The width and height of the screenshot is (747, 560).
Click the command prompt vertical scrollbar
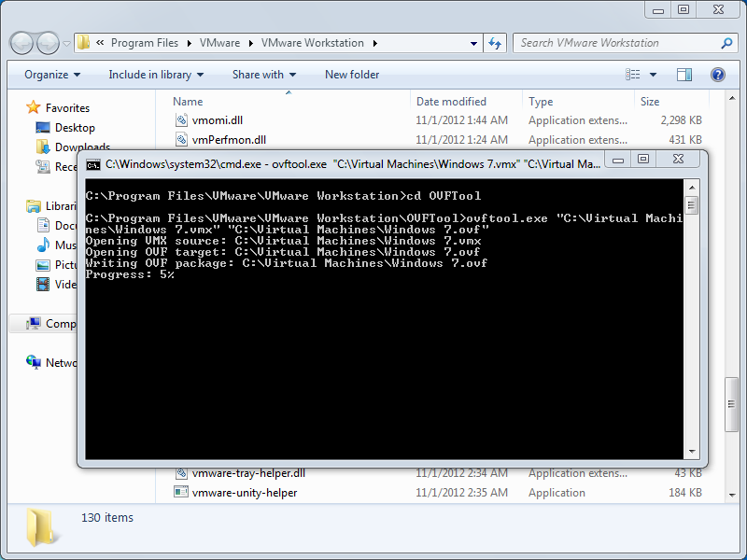point(691,327)
